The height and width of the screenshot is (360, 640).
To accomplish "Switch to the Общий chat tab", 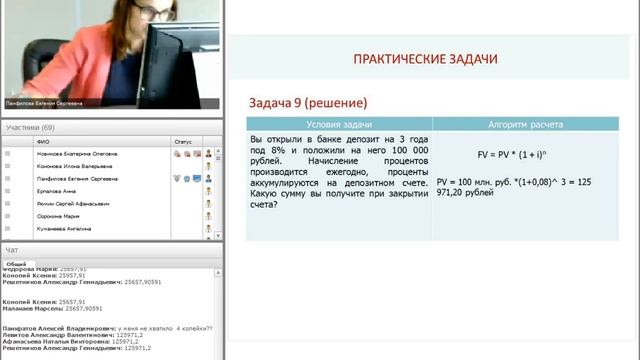I will click(x=16, y=264).
